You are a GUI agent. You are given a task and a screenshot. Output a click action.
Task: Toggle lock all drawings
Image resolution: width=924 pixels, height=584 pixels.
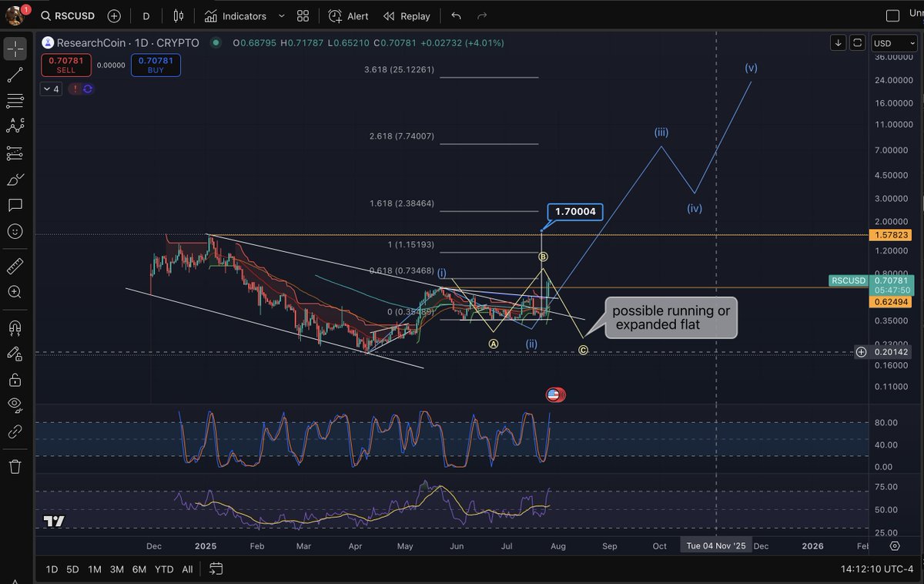[x=15, y=380]
